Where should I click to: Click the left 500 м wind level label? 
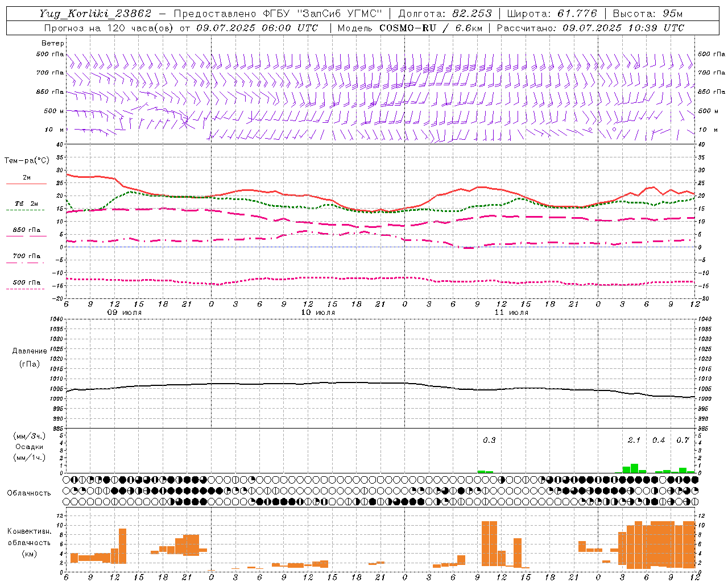point(53,111)
